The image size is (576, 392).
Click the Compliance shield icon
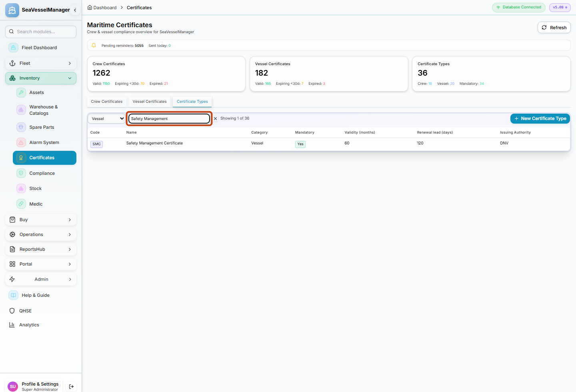[21, 173]
